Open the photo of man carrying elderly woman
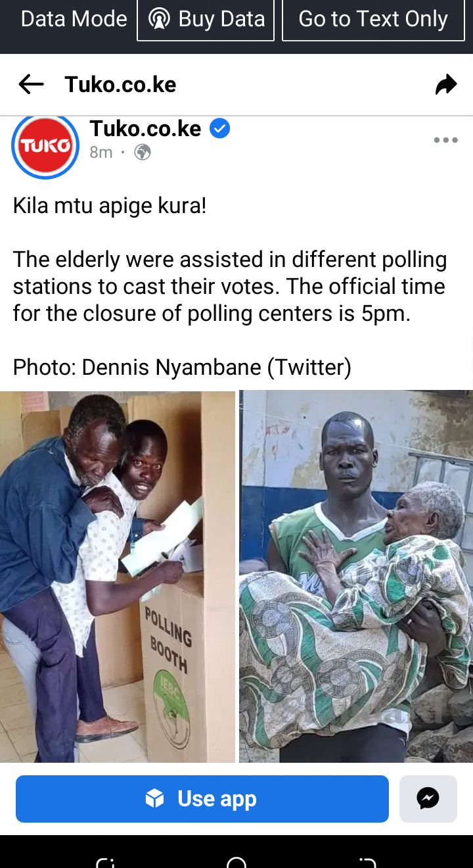The width and height of the screenshot is (473, 868). point(356,577)
